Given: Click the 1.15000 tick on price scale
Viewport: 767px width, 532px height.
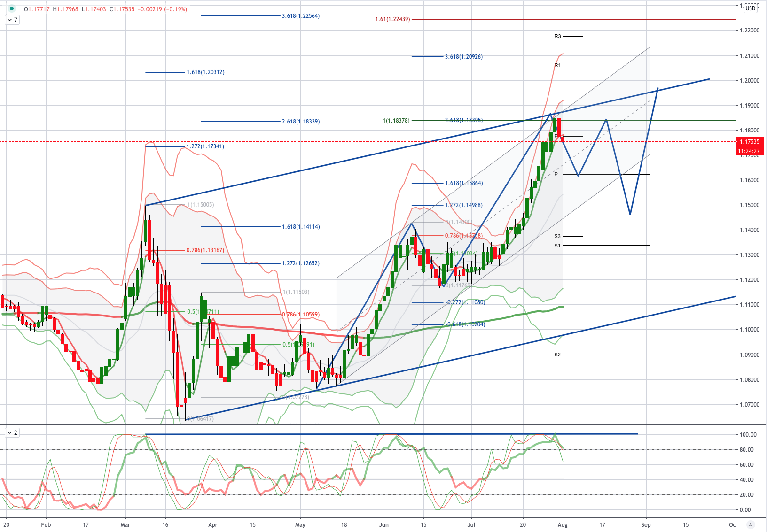Looking at the screenshot, I should point(750,205).
